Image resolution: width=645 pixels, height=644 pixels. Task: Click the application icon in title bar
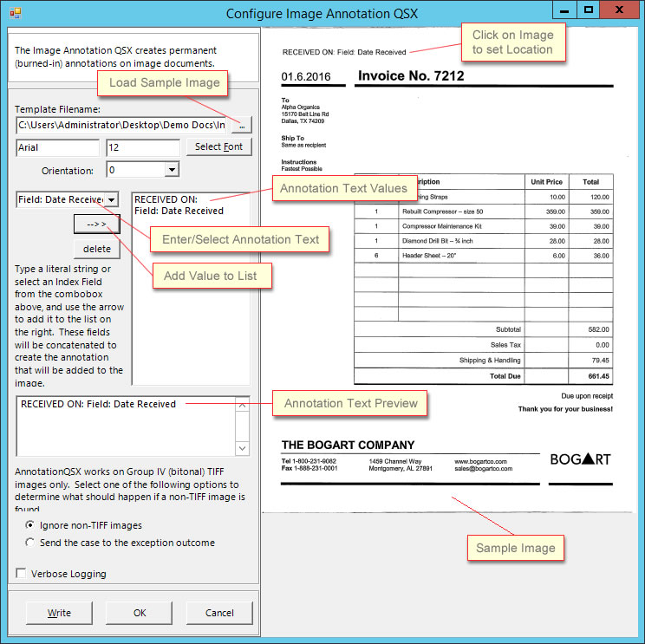tap(16, 13)
